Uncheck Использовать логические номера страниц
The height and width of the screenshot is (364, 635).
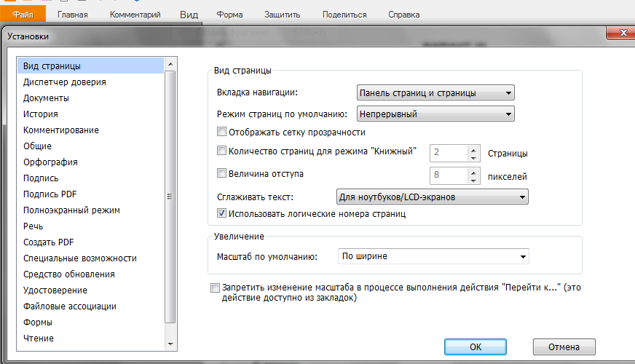[222, 214]
